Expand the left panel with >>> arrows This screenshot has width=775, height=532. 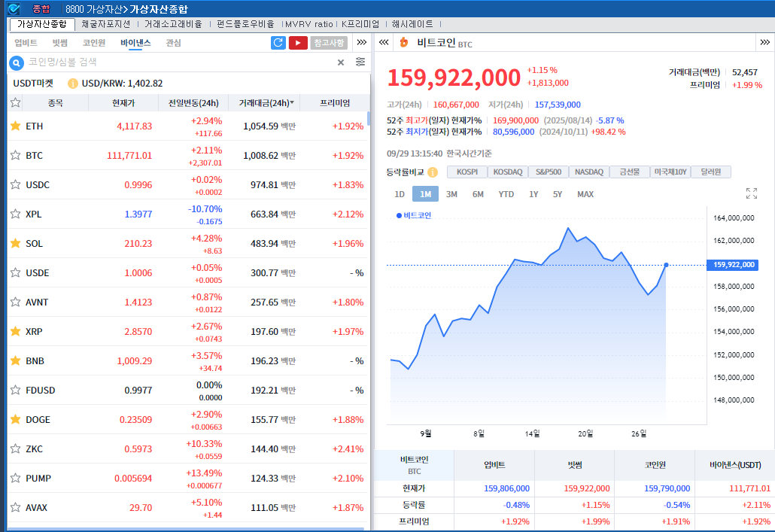click(361, 43)
